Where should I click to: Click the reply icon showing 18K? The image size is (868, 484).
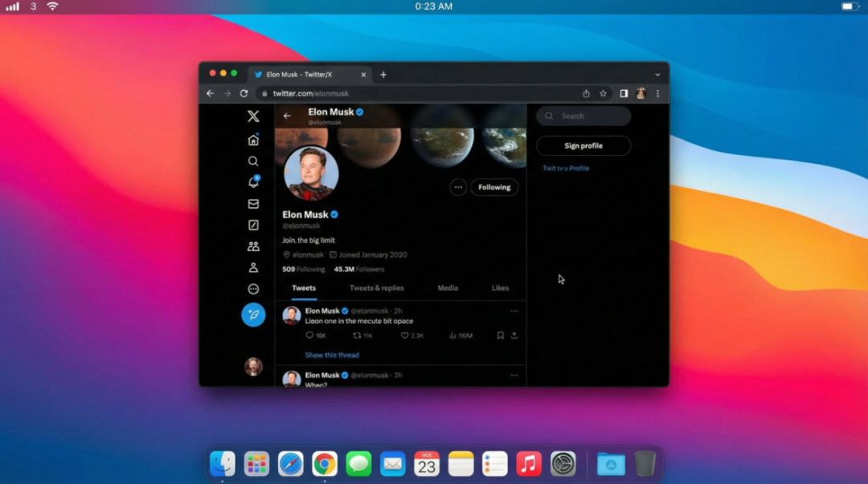tap(310, 335)
